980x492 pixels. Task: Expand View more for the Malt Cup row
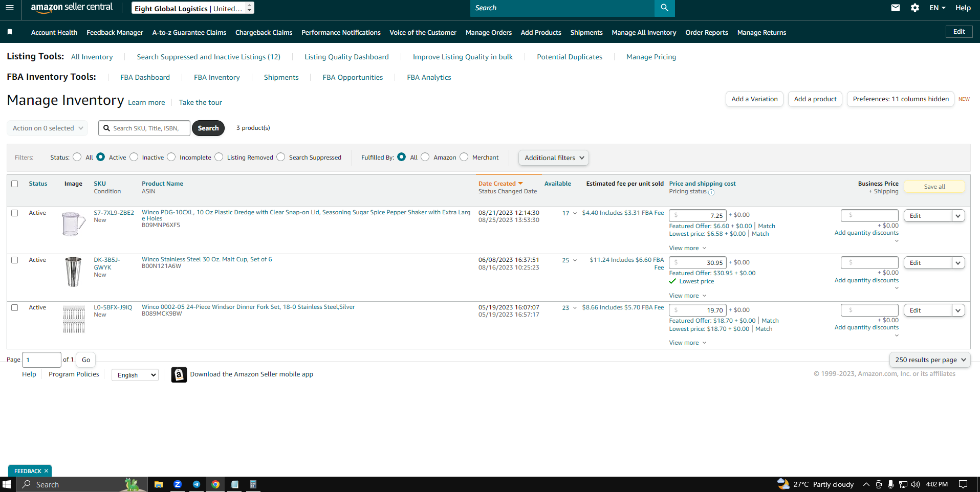688,296
